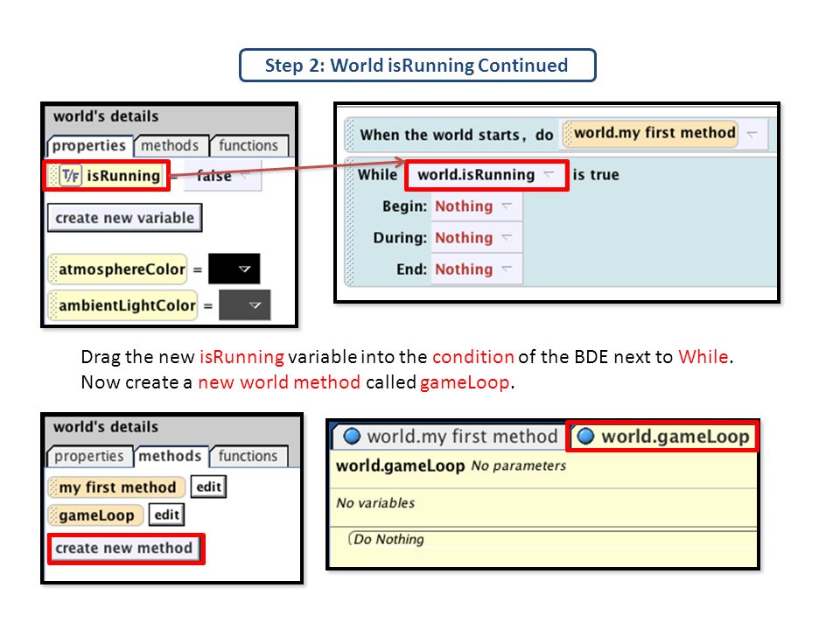The width and height of the screenshot is (840, 630).
Task: Click create new method button
Action: (126, 548)
